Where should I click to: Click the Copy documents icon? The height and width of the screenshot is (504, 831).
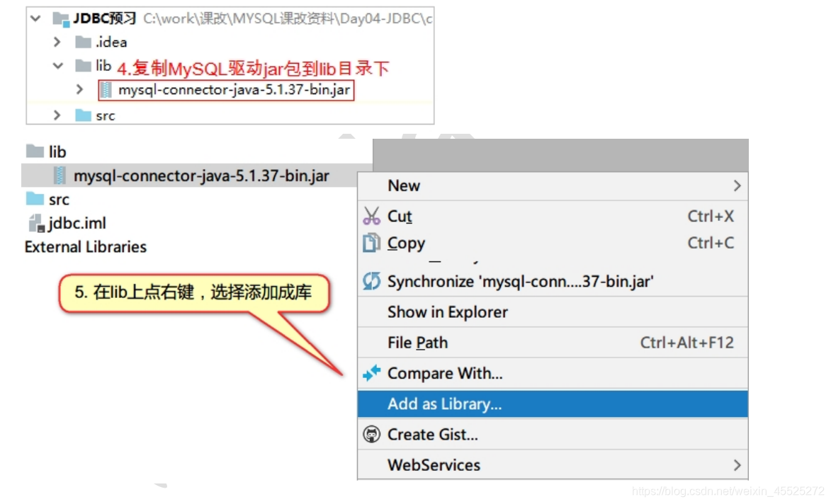(371, 243)
